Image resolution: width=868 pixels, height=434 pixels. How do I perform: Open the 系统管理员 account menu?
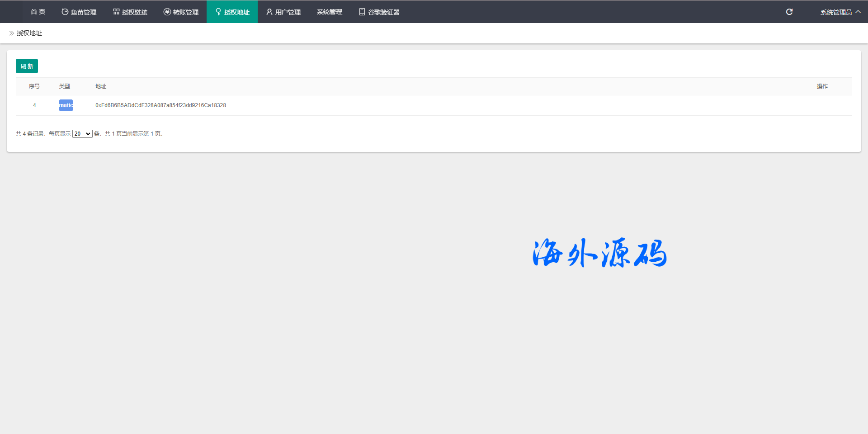(835, 12)
